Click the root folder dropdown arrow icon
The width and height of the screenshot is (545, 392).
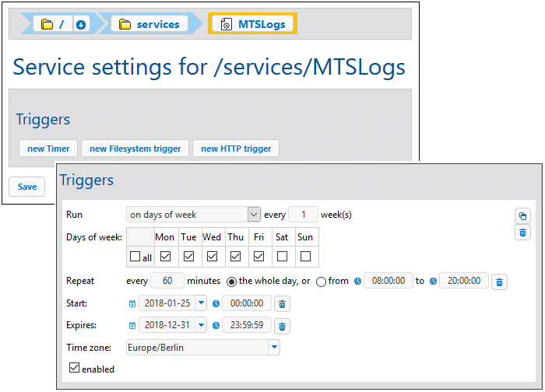coord(81,25)
